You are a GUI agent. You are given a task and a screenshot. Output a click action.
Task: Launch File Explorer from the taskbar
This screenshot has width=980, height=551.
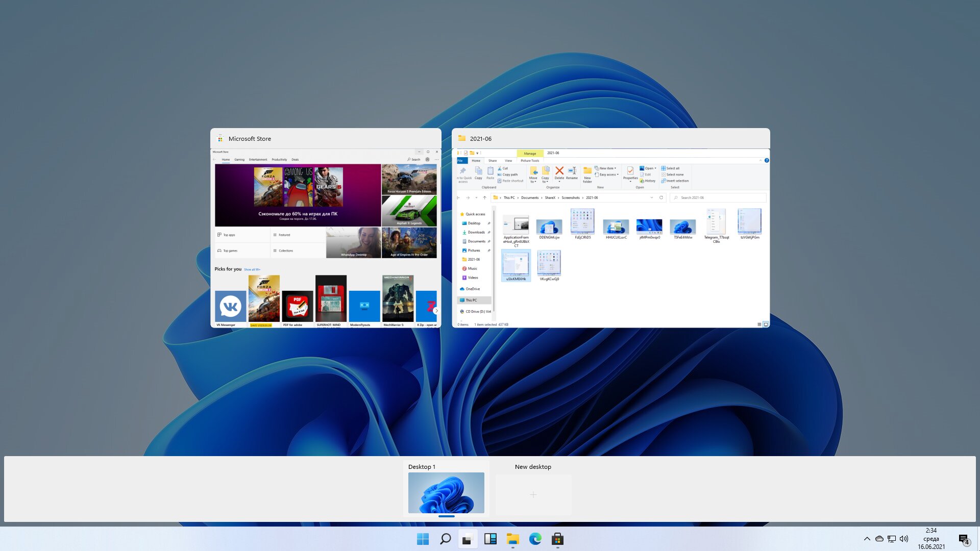tap(512, 539)
